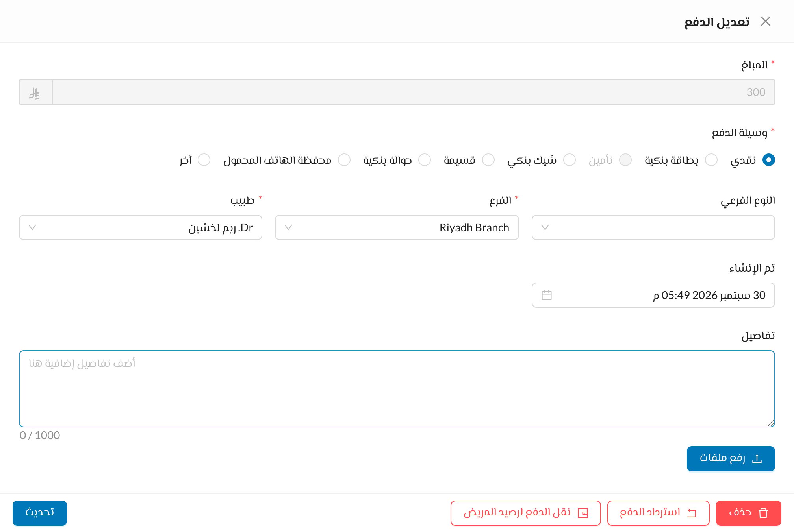Select نقدي cash payment method
The height and width of the screenshot is (532, 794).
(768, 160)
